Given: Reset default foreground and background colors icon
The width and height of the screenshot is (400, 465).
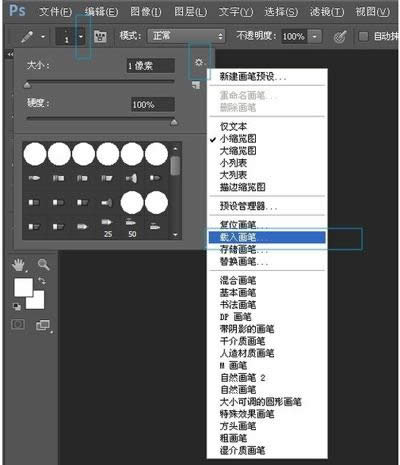Looking at the screenshot, I should [x=17, y=306].
